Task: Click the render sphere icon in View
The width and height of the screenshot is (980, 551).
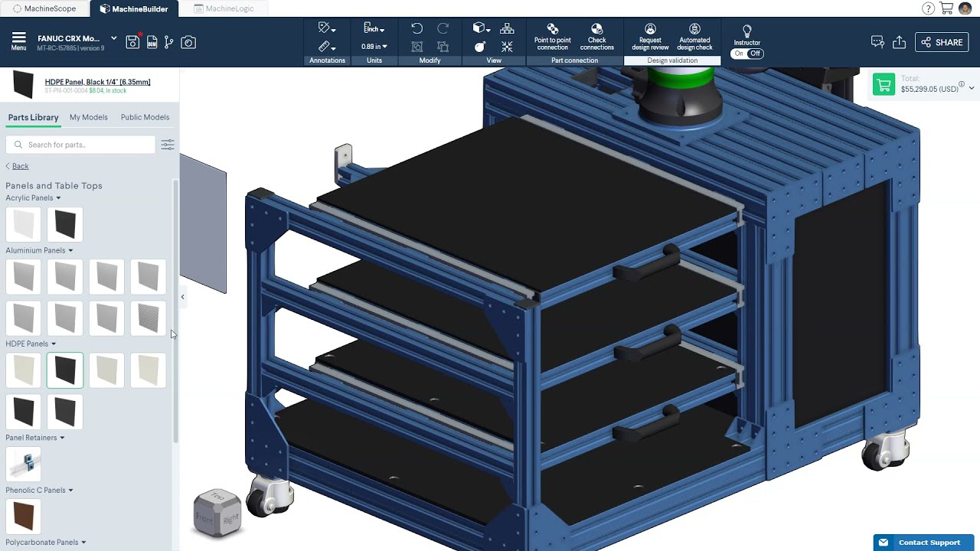Action: [x=480, y=47]
